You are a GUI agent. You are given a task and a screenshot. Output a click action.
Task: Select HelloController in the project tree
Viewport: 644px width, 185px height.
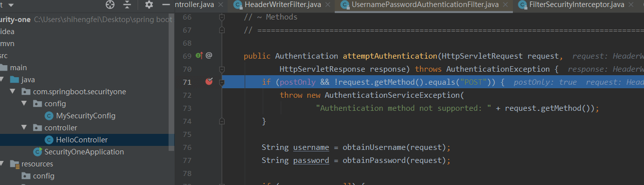(x=82, y=140)
